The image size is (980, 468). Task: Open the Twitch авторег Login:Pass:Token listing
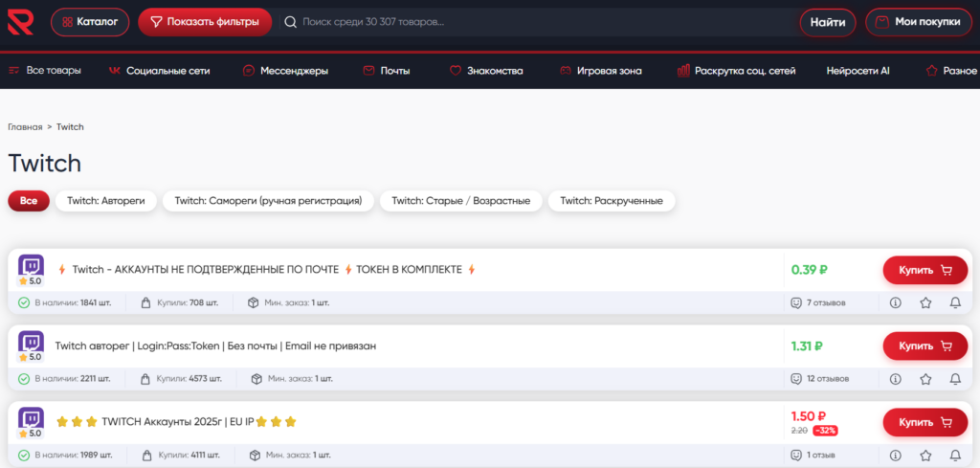[x=215, y=345]
